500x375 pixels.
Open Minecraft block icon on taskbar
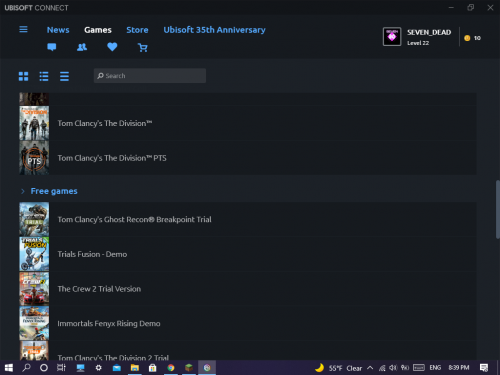pos(189,368)
